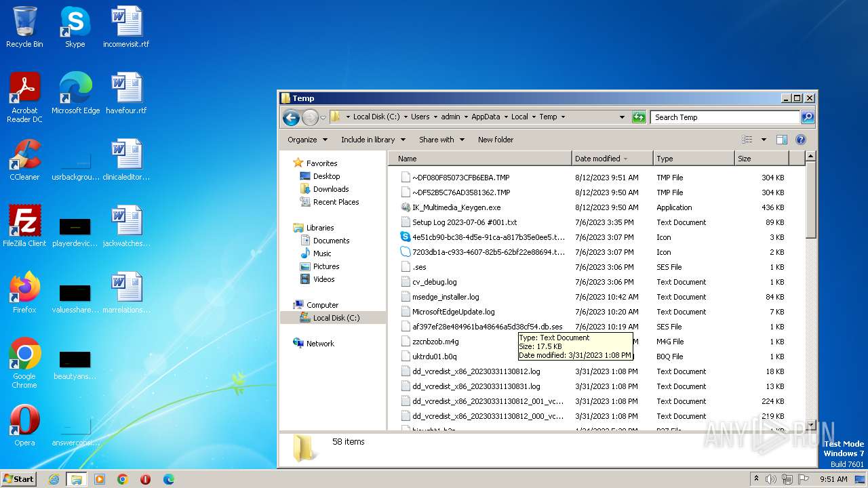Show hidden tray icons
Image resolution: width=868 pixels, height=488 pixels.
(x=757, y=479)
